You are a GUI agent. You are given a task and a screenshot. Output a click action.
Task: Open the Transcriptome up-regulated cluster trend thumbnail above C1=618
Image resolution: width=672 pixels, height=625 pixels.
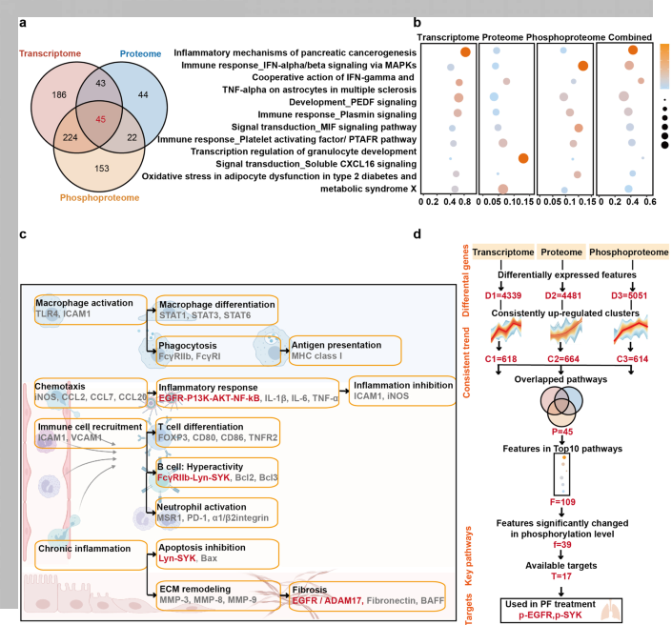pos(506,331)
